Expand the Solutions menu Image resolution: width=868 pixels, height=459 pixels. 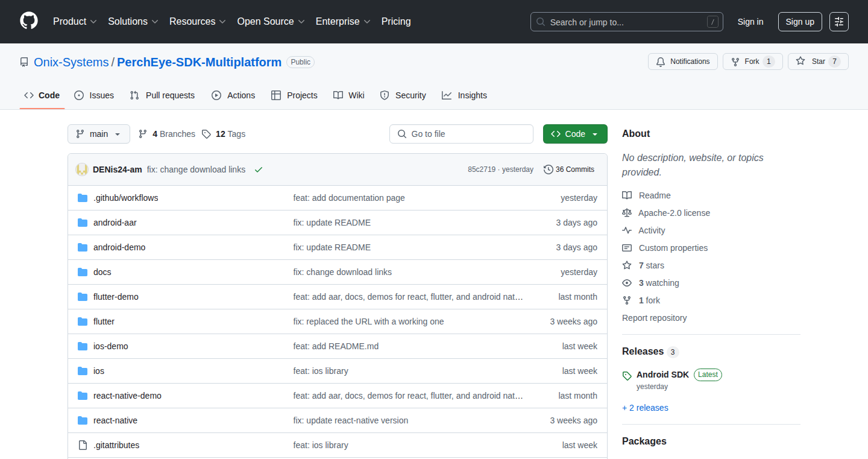pyautogui.click(x=133, y=22)
